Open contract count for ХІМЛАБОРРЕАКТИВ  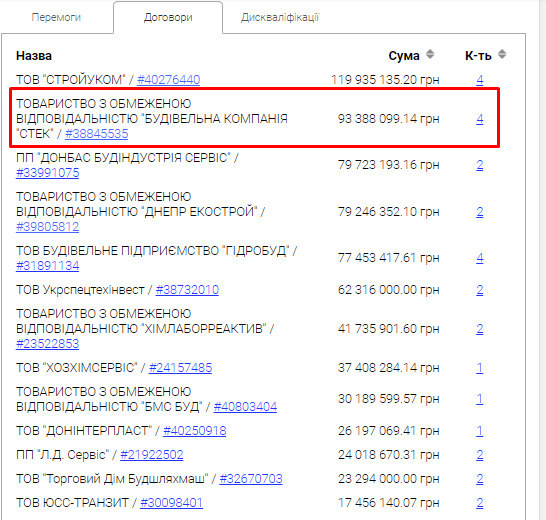[x=480, y=329]
